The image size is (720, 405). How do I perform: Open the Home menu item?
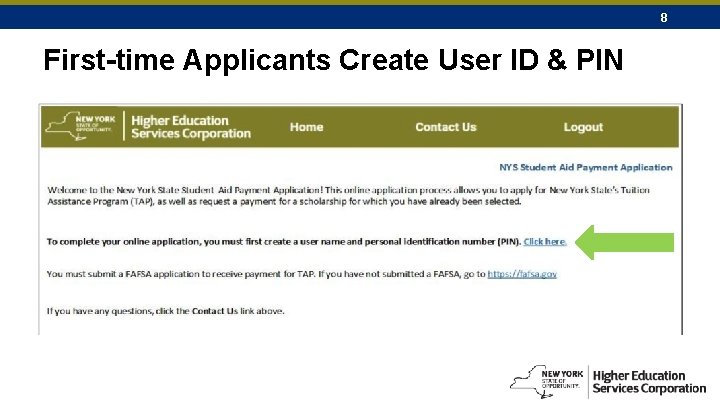(306, 127)
